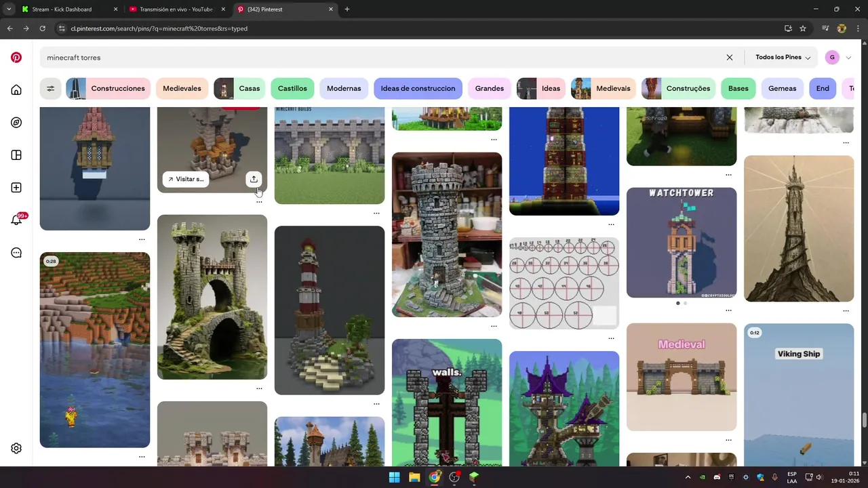Screen dimensions: 868x488
Task: Select Castillos filter chip
Action: click(292, 88)
